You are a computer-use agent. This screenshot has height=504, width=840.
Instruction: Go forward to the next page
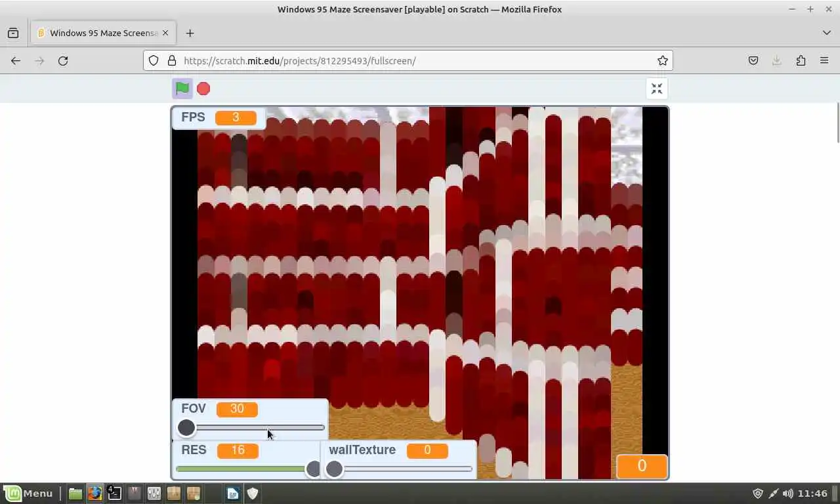click(x=39, y=60)
